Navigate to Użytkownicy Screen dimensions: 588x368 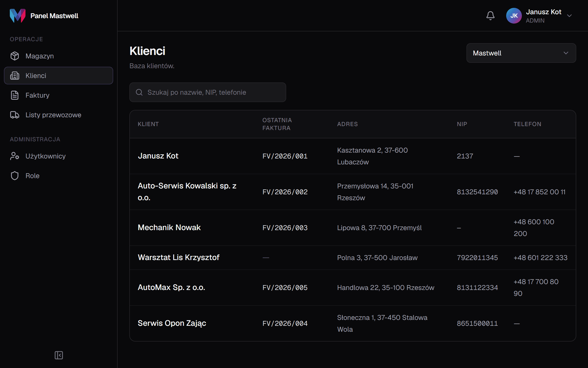(59, 156)
